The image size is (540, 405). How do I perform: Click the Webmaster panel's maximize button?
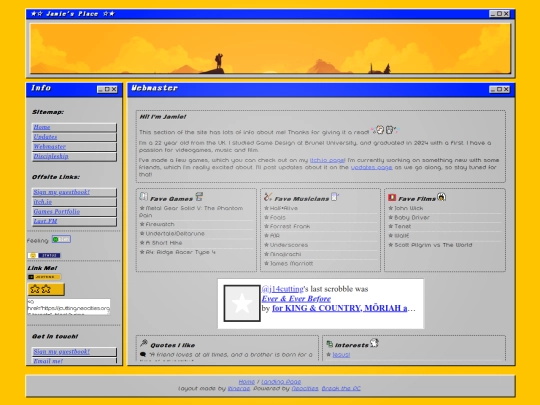pyautogui.click(x=499, y=90)
